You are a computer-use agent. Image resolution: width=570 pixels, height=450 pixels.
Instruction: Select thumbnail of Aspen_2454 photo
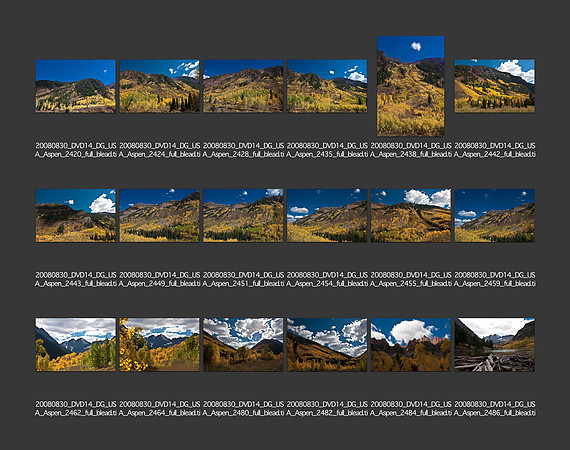(x=327, y=216)
